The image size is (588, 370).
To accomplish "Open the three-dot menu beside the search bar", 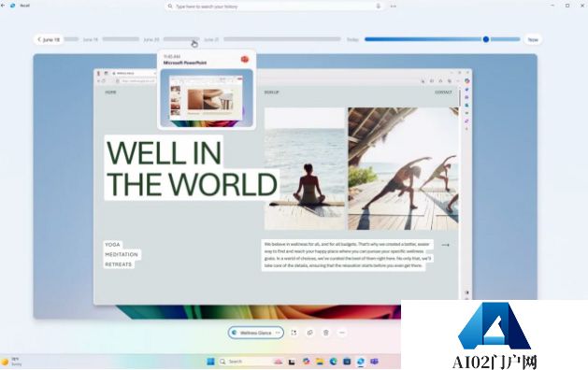I will (393, 6).
